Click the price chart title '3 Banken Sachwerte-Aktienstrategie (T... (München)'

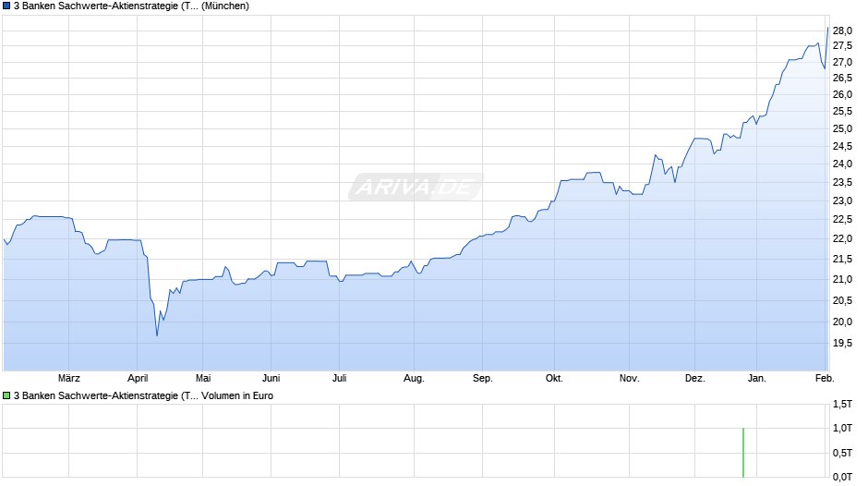click(131, 6)
